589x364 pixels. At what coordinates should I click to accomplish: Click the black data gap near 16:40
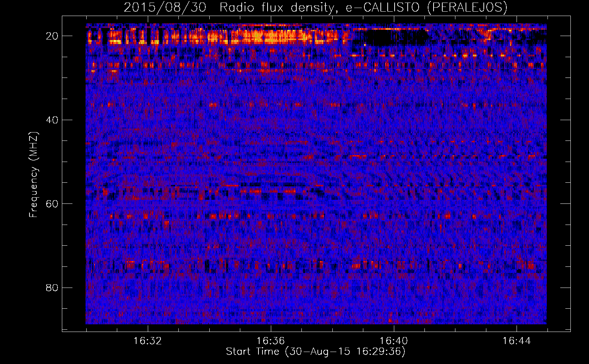pos(395,38)
